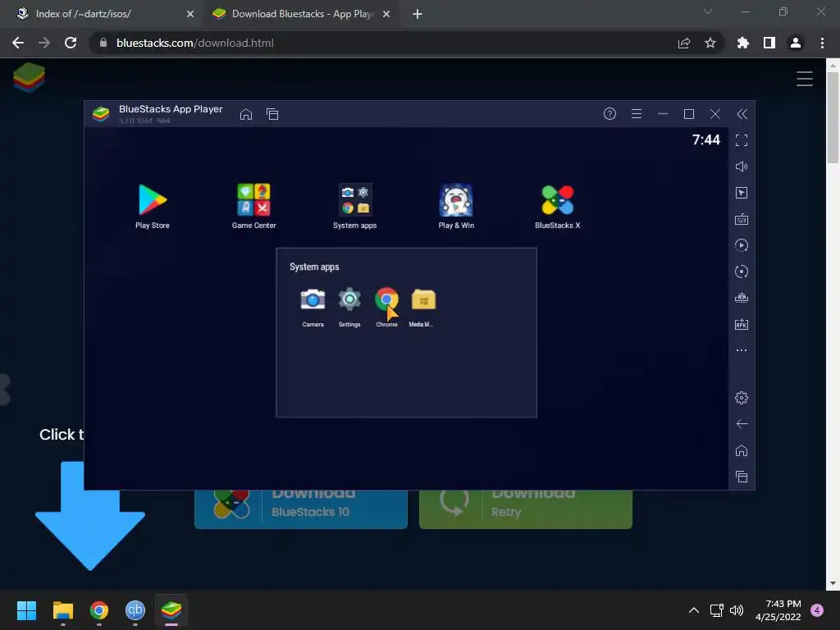Screen dimensions: 840x630
Task: Open Chrome from the taskbar
Action: (99, 610)
